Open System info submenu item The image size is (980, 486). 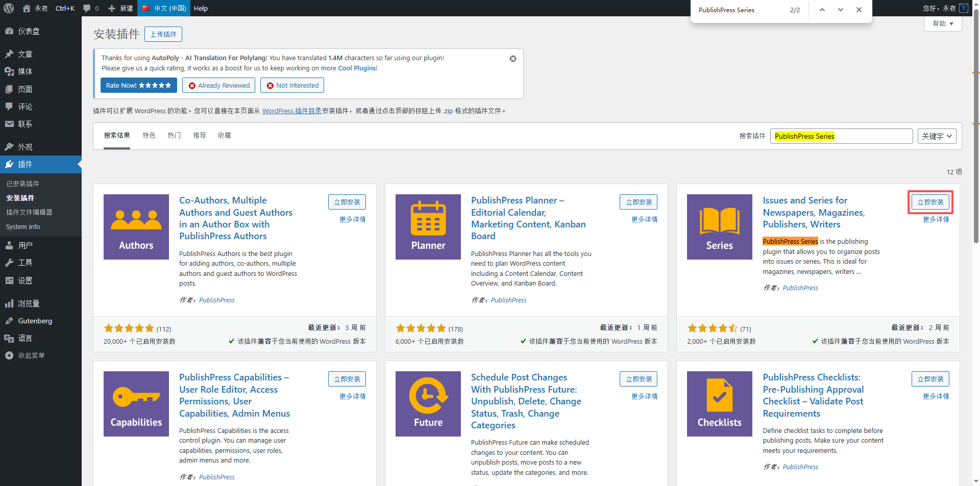pos(23,226)
